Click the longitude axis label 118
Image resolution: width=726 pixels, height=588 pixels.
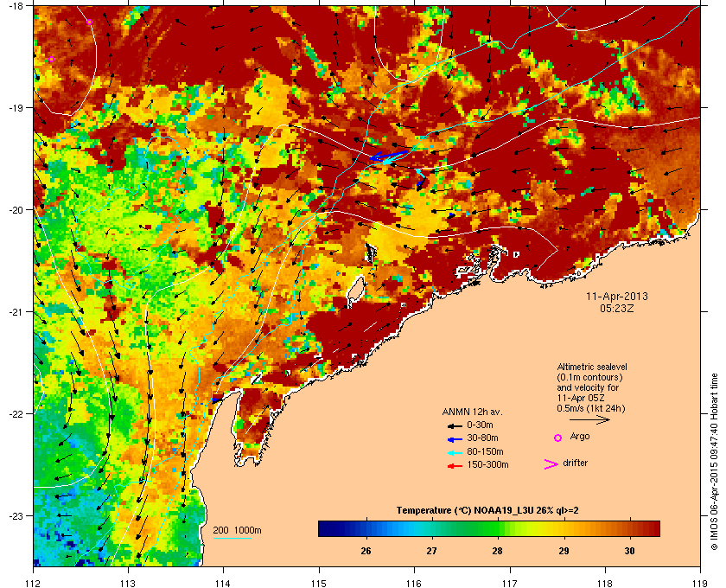pos(605,583)
